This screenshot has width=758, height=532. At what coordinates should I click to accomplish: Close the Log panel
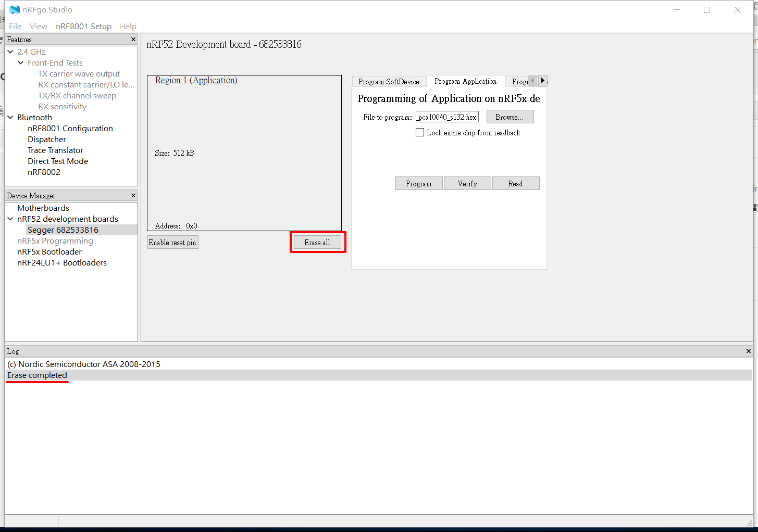[x=748, y=351]
